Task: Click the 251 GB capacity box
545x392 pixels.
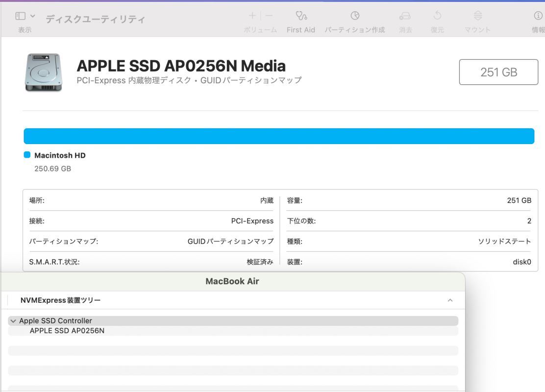Action: tap(498, 72)
